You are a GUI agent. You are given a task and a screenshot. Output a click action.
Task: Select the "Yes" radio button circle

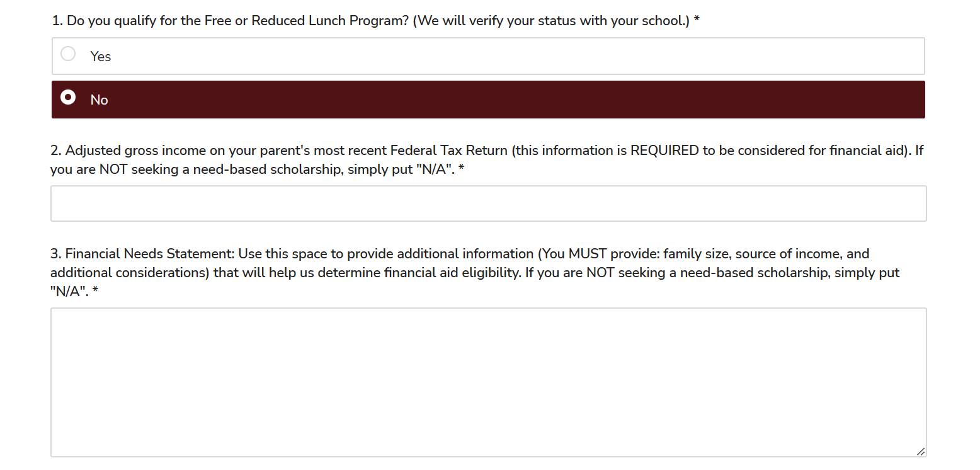(68, 54)
